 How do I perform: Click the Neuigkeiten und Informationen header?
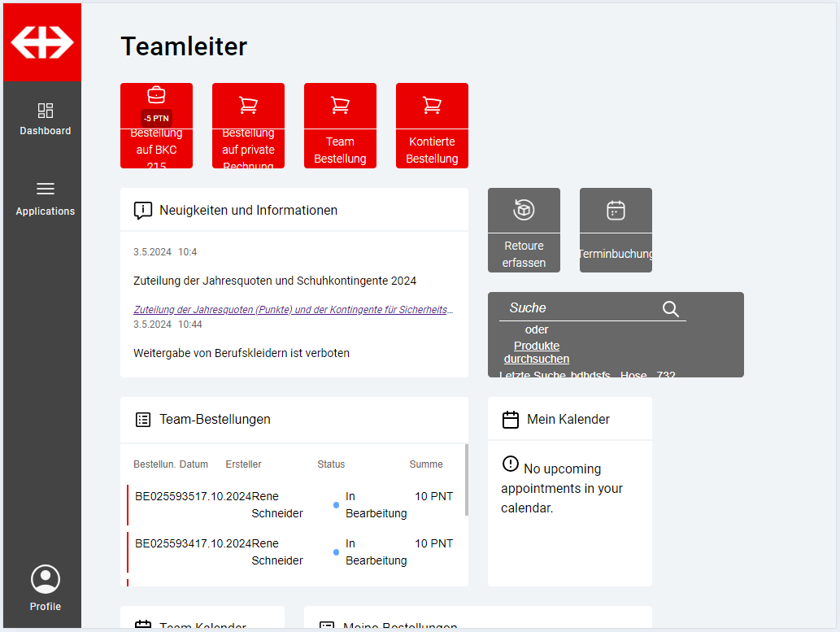coord(248,210)
